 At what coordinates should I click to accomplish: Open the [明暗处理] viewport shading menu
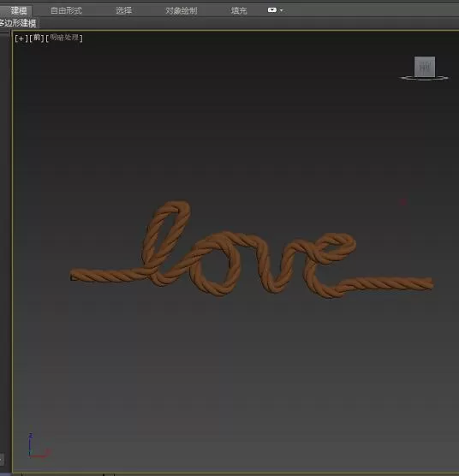(64, 38)
